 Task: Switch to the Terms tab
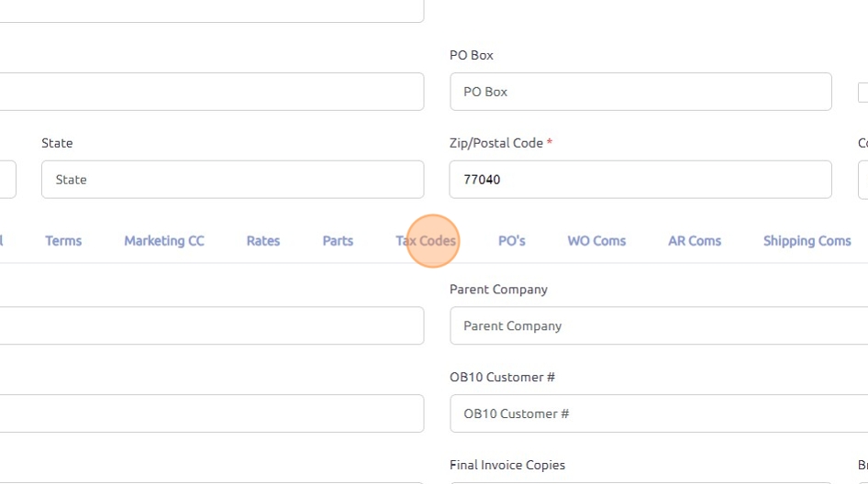(63, 241)
